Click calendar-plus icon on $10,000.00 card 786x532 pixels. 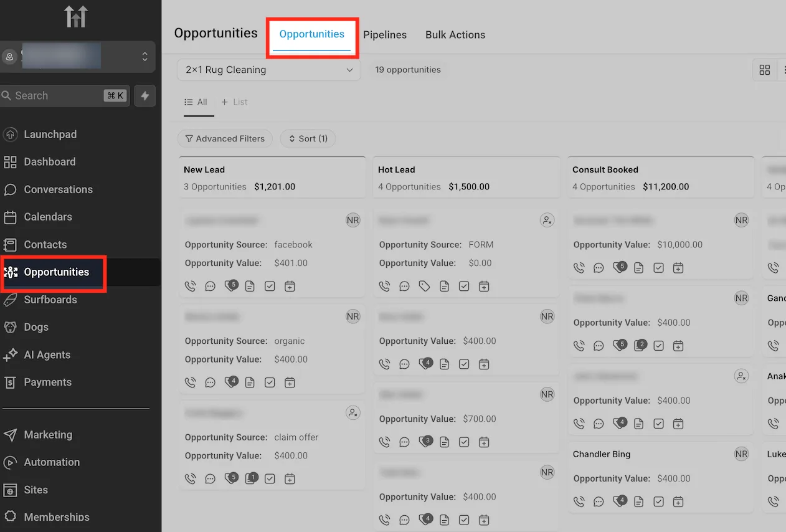[x=678, y=268]
